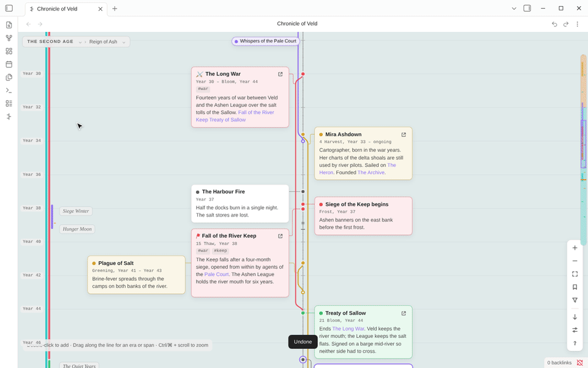Toggle the right sidebar panel

tap(527, 8)
